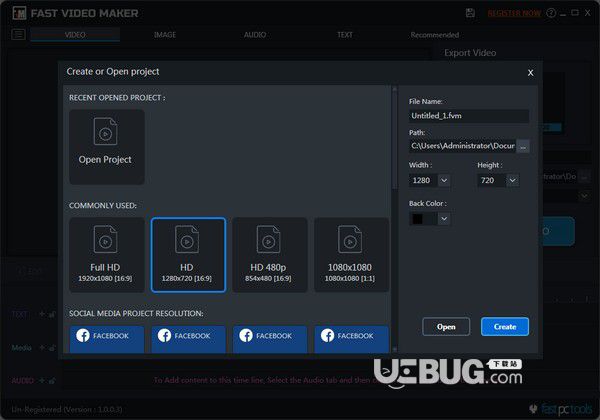Viewport: 600px width, 420px height.
Task: Browse path with the ellipsis button
Action: pos(523,146)
